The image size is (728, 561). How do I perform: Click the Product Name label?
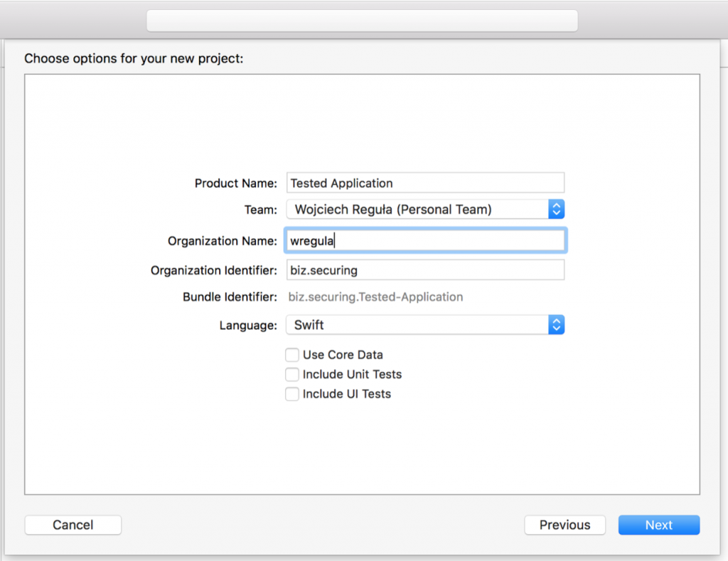pyautogui.click(x=236, y=183)
